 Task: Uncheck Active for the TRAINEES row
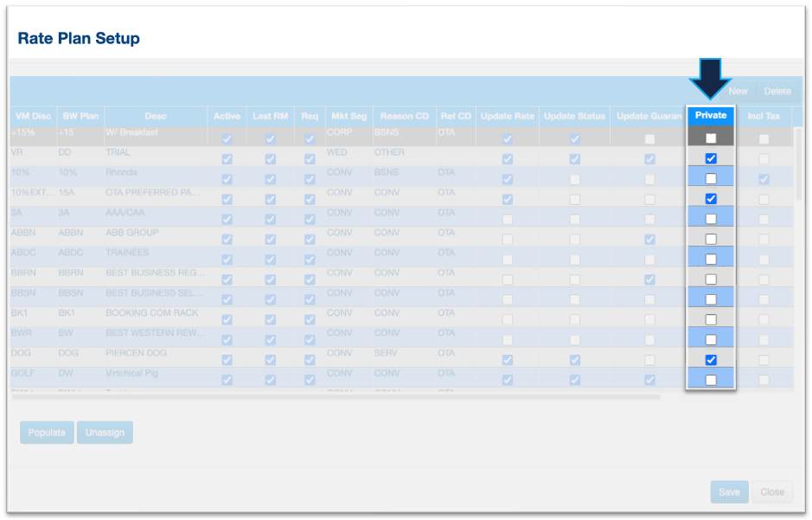click(227, 260)
